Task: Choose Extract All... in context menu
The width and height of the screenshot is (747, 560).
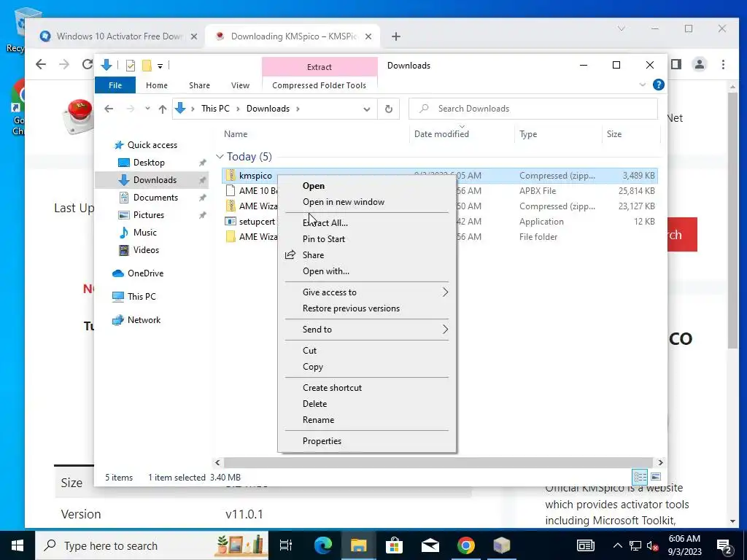Action: coord(325,223)
